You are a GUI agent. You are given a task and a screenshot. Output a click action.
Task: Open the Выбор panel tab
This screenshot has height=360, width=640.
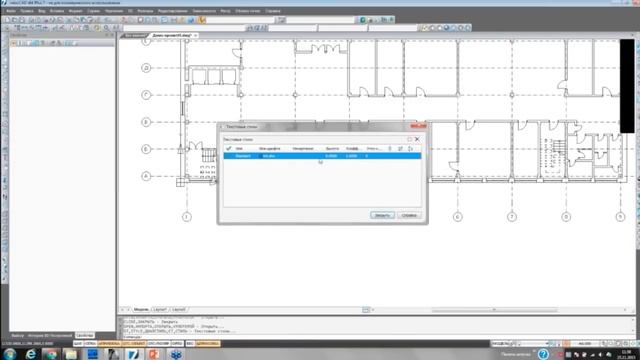coord(18,336)
